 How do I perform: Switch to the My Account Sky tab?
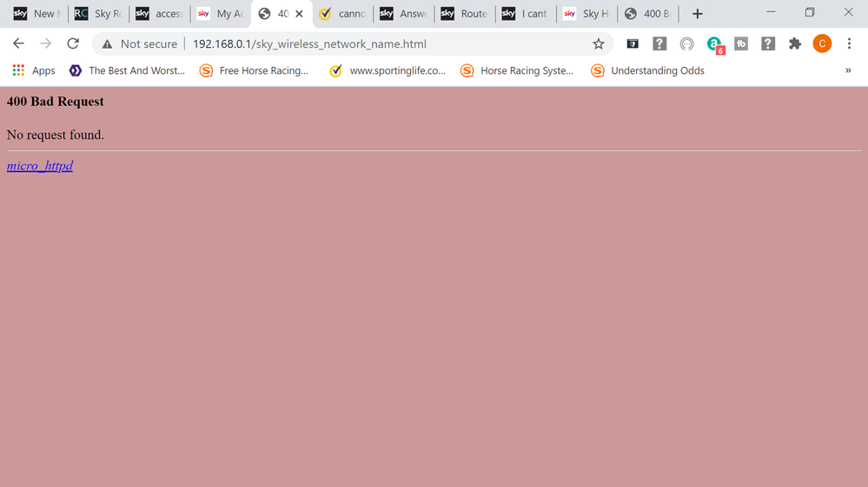(221, 14)
